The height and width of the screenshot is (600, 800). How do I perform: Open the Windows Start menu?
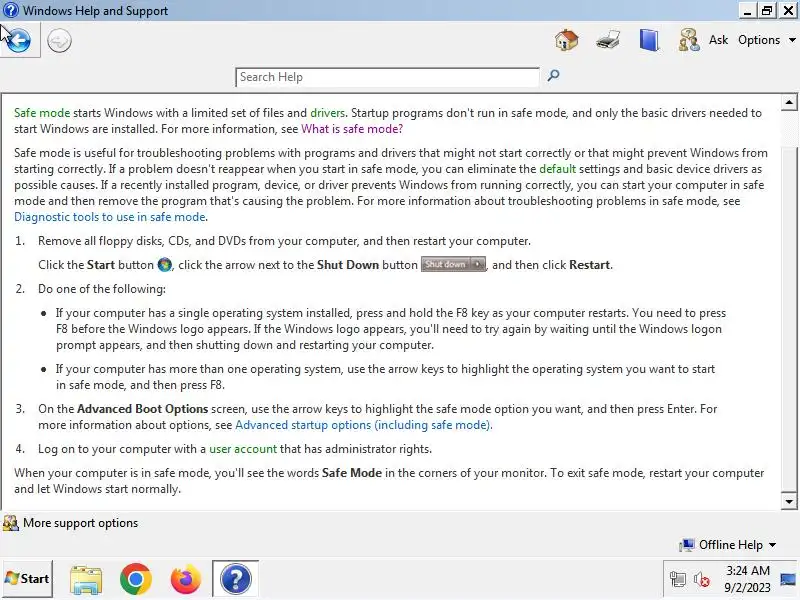tap(27, 579)
